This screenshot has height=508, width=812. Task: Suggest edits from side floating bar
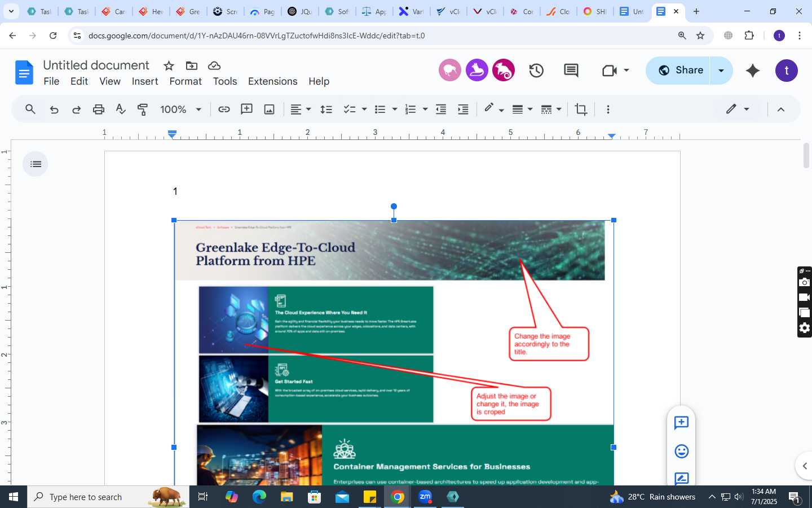681,478
